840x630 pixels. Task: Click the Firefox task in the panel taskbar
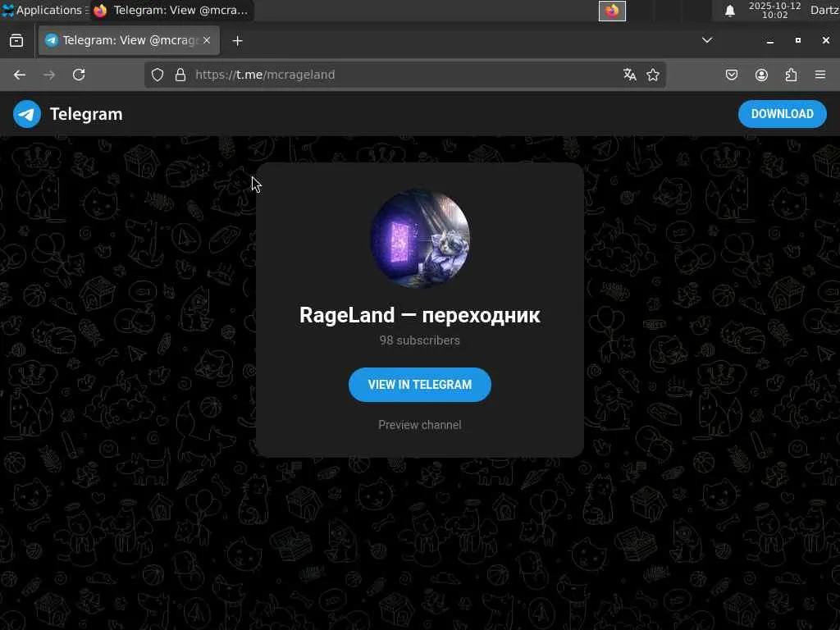tap(171, 10)
